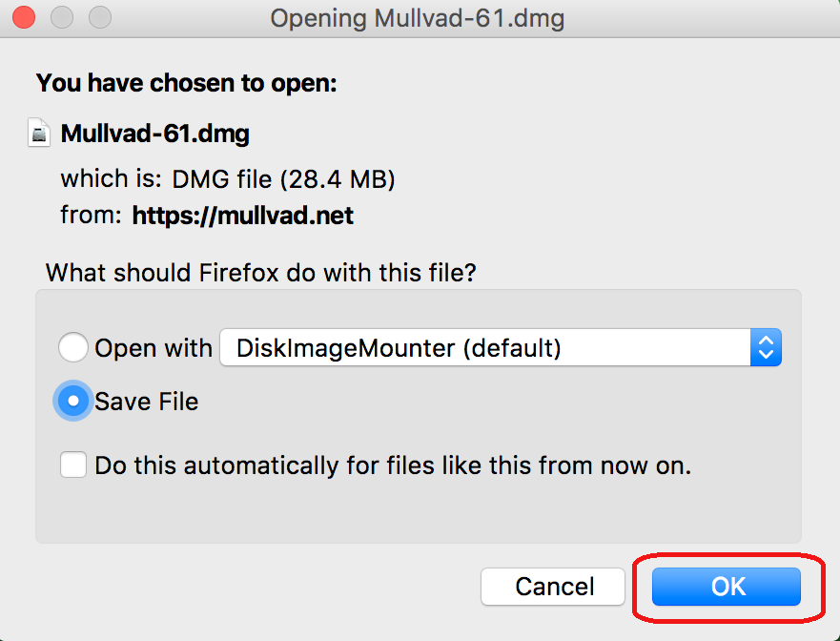The height and width of the screenshot is (641, 840).
Task: Click "Do this automatically for files" label text
Action: point(392,465)
